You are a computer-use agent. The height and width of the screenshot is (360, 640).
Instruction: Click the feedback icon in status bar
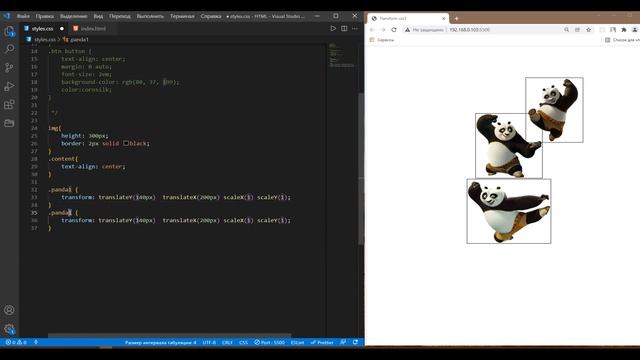click(343, 342)
